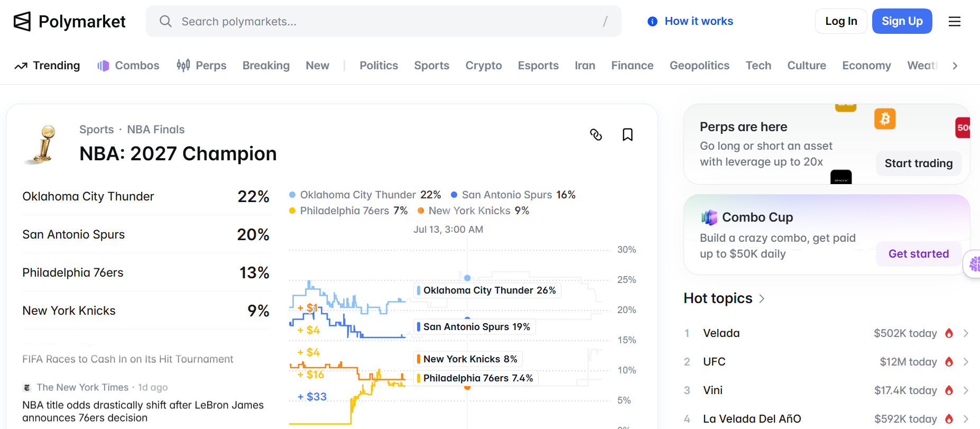Viewport: 980px width, 429px height.
Task: Switch to the Breaking tab
Action: [x=266, y=66]
